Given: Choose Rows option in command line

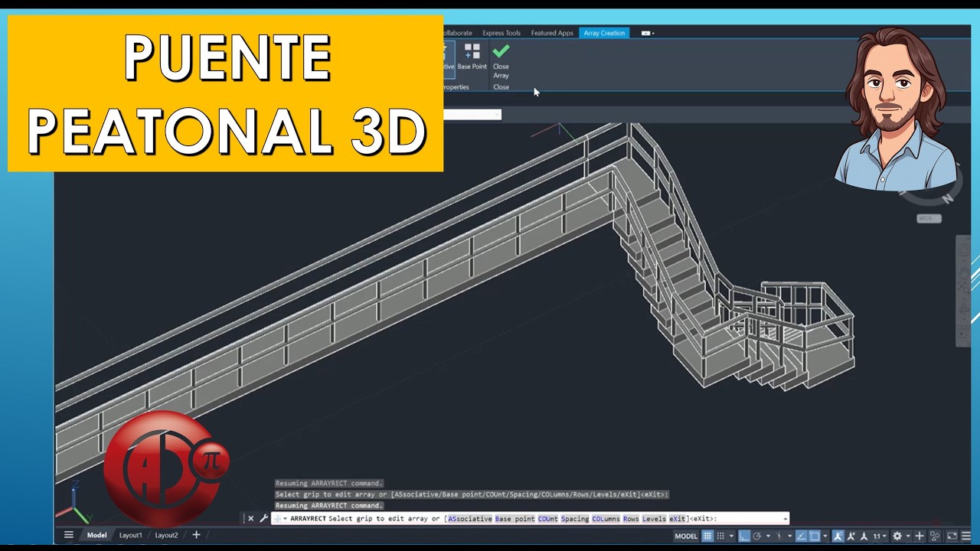Looking at the screenshot, I should (631, 518).
